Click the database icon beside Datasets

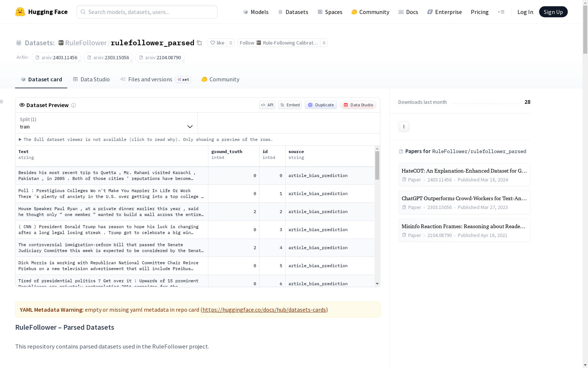pyautogui.click(x=19, y=43)
